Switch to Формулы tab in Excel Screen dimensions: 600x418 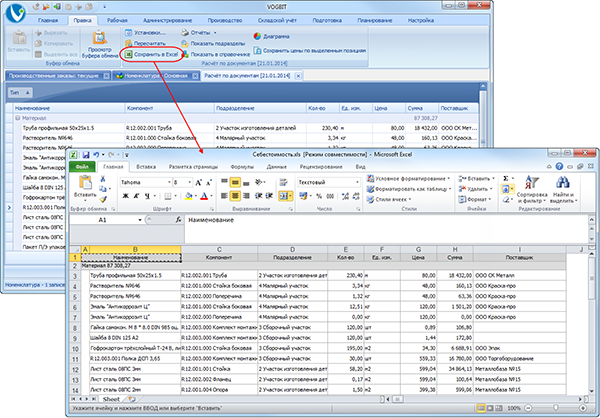(x=242, y=167)
